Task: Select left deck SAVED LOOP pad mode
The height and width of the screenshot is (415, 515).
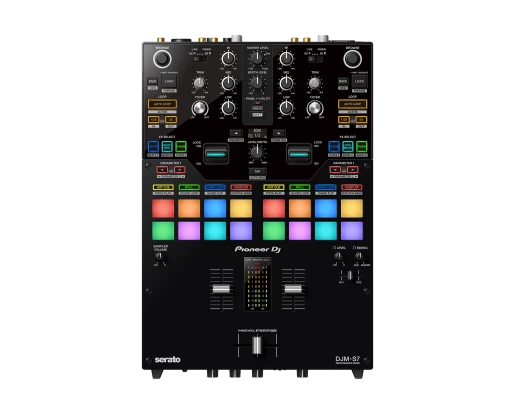Action: click(215, 187)
